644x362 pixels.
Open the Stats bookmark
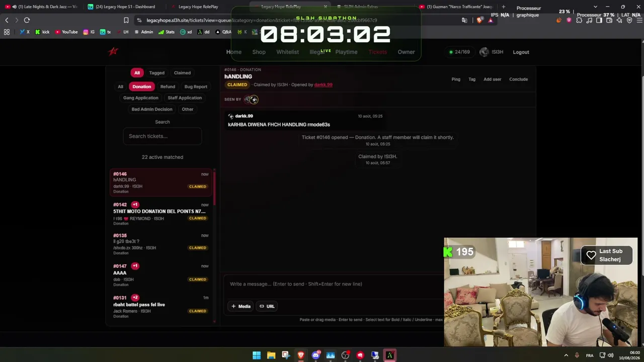click(167, 32)
